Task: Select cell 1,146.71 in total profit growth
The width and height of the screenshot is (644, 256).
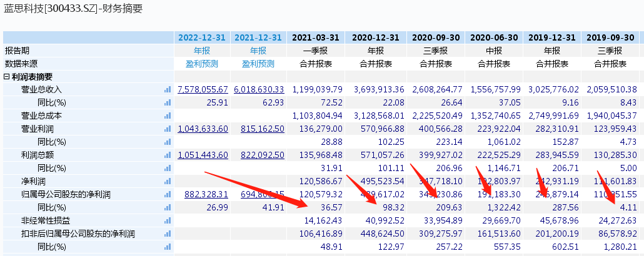Action: coord(505,168)
